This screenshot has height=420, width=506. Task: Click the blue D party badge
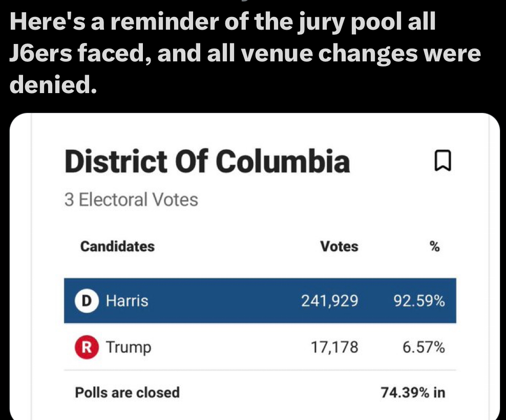coord(87,301)
